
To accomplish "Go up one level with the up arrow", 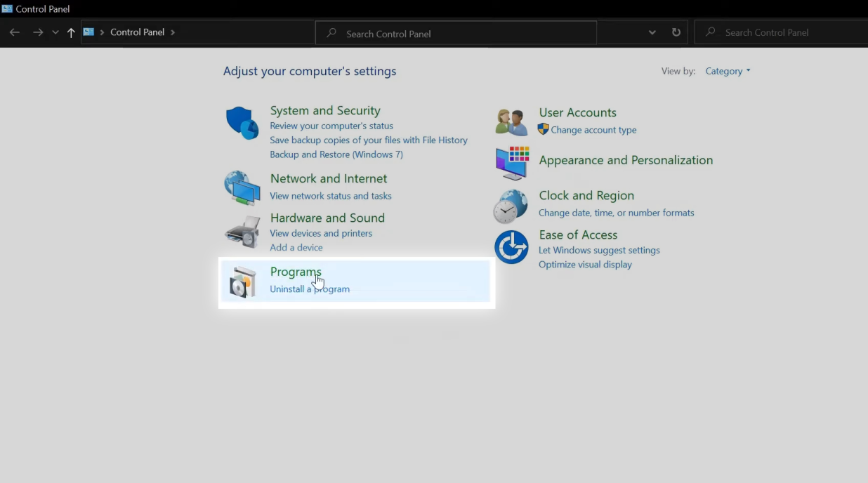I will click(x=71, y=32).
